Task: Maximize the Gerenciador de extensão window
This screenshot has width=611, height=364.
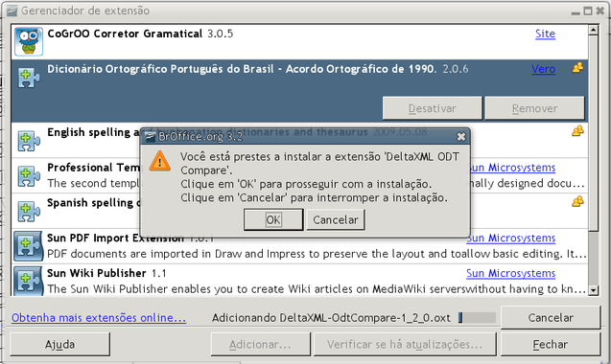Action: pos(588,11)
